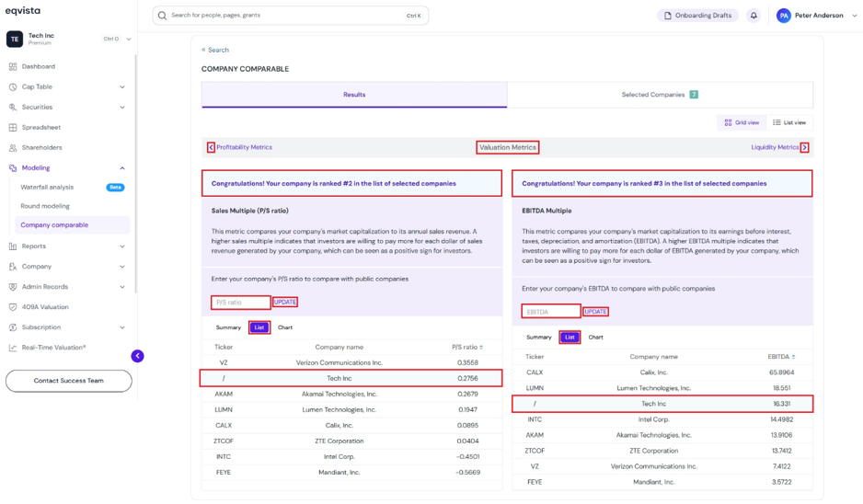Open the Dashboard sidebar icon
This screenshot has height=504, width=863.
(13, 66)
